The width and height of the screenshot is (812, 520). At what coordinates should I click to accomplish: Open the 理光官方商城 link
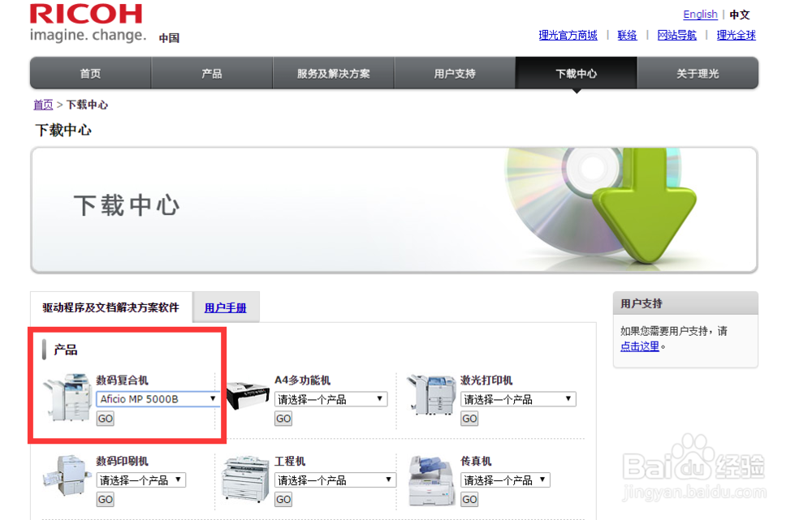point(567,35)
